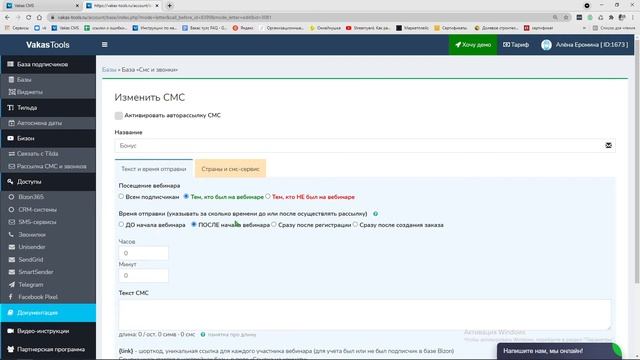Viewport: 640px width, 360px height.
Task: Select Всем подписчикам radio option
Action: click(x=121, y=196)
